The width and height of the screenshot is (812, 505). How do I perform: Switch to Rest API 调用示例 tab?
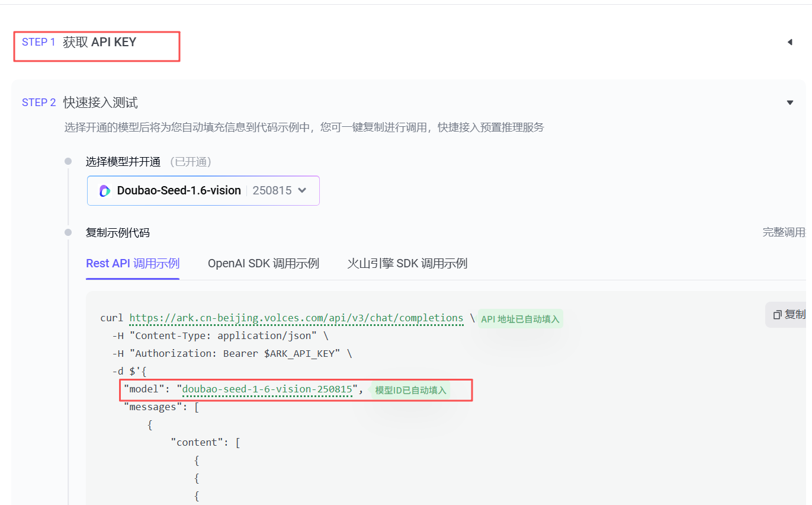point(133,263)
